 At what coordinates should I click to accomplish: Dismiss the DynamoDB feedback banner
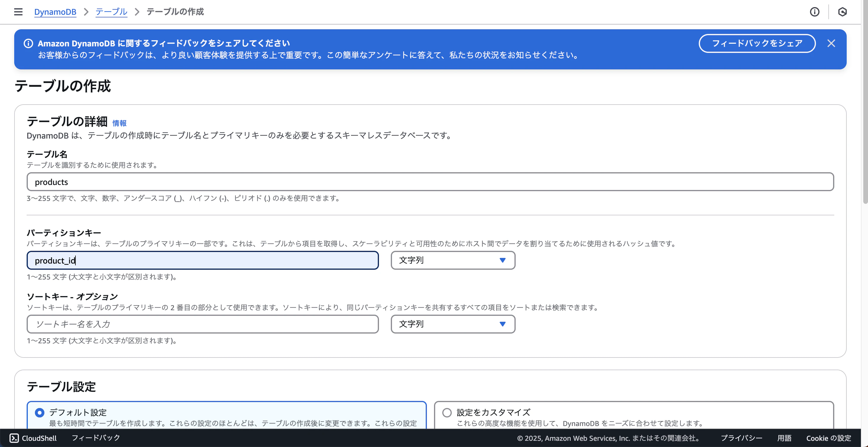(832, 43)
